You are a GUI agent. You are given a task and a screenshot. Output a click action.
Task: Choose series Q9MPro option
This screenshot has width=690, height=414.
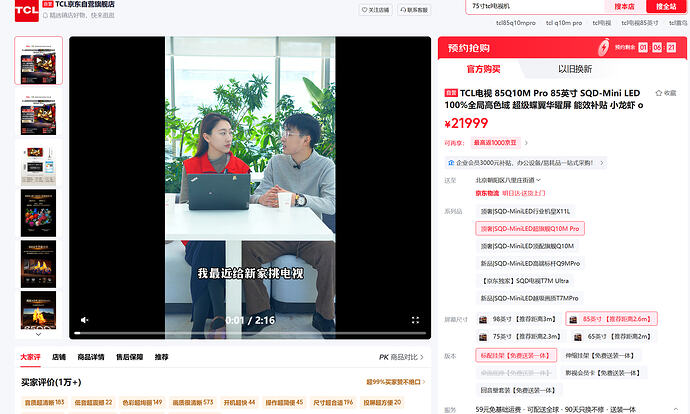530,264
